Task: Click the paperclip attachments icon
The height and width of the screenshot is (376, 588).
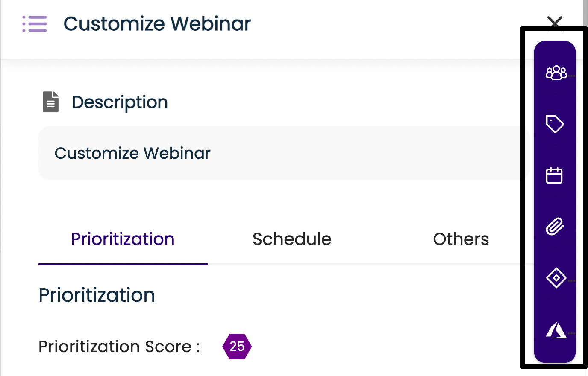Action: point(555,227)
